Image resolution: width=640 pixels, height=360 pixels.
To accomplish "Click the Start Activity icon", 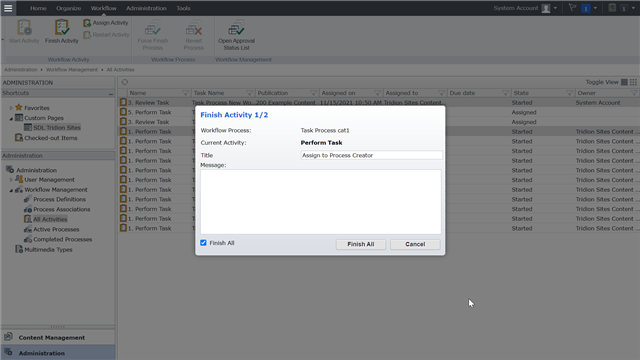I will pos(24,28).
